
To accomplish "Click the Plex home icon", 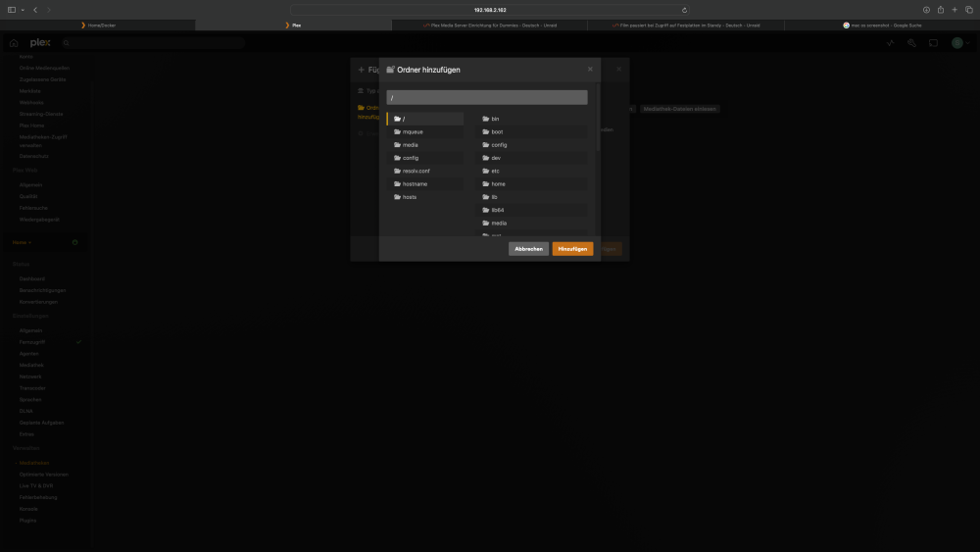I will coord(14,42).
